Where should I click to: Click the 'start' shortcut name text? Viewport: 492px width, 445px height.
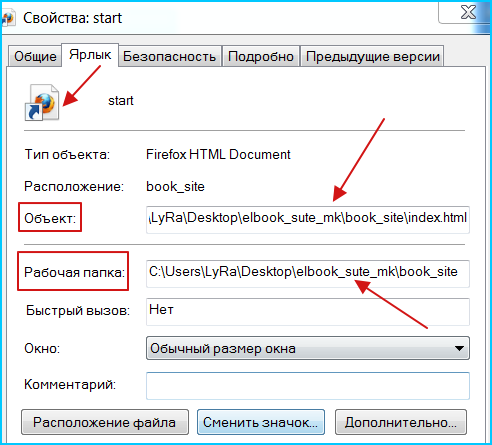pyautogui.click(x=121, y=101)
